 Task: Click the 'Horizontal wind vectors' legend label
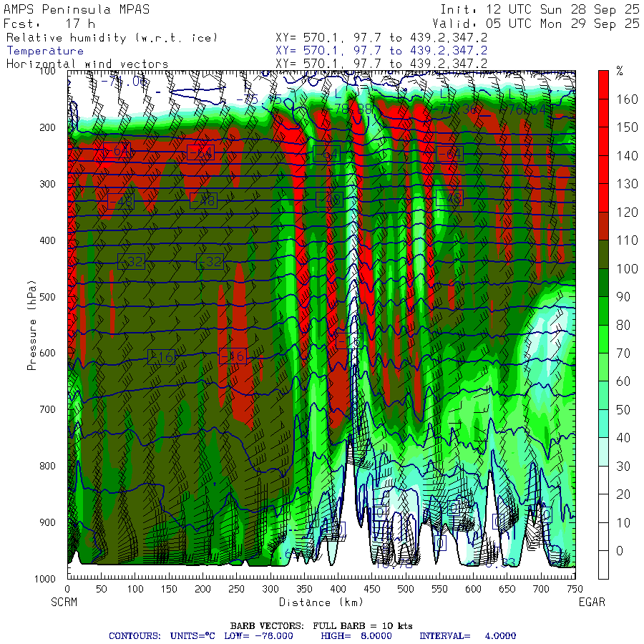87,64
